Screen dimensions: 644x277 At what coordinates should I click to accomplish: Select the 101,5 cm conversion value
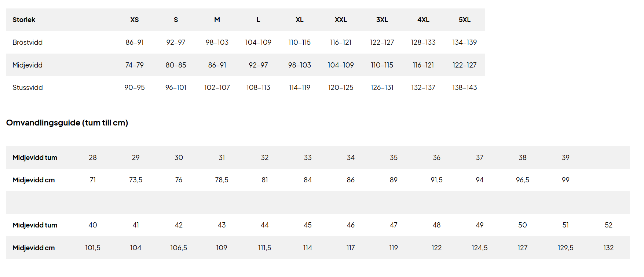click(x=93, y=248)
